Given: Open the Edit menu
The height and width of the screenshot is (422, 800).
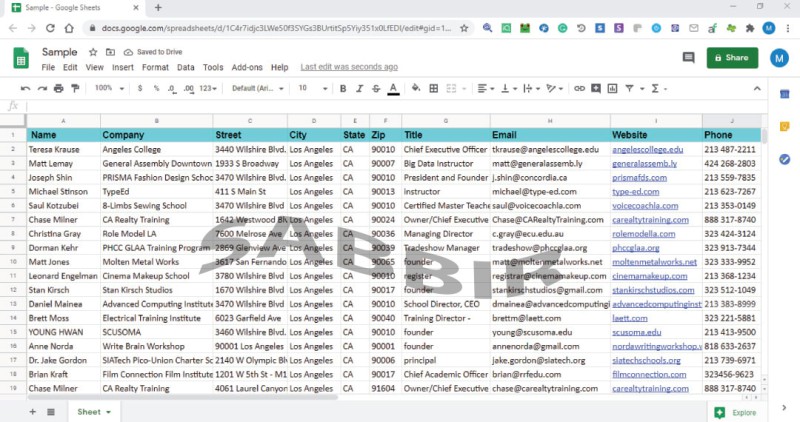Looking at the screenshot, I should click(70, 67).
